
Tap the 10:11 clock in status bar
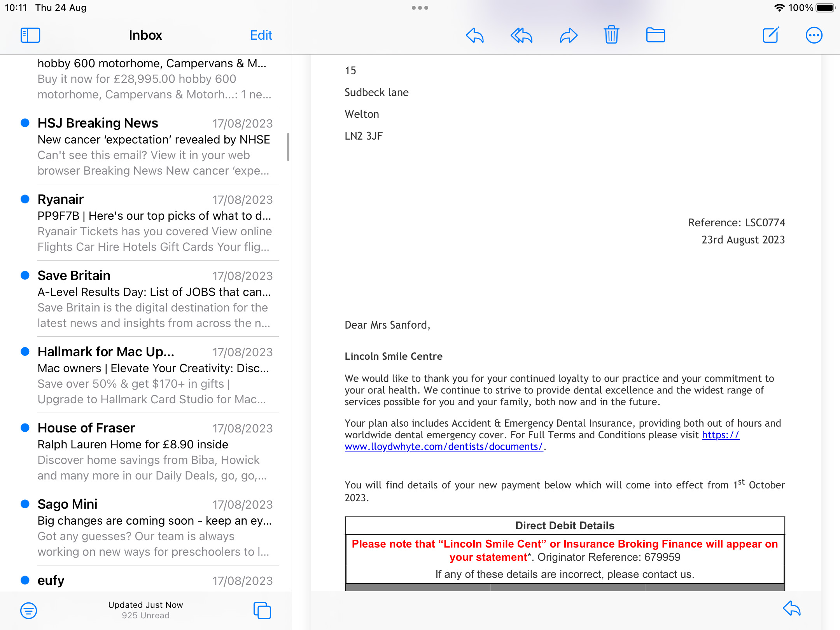pyautogui.click(x=16, y=8)
